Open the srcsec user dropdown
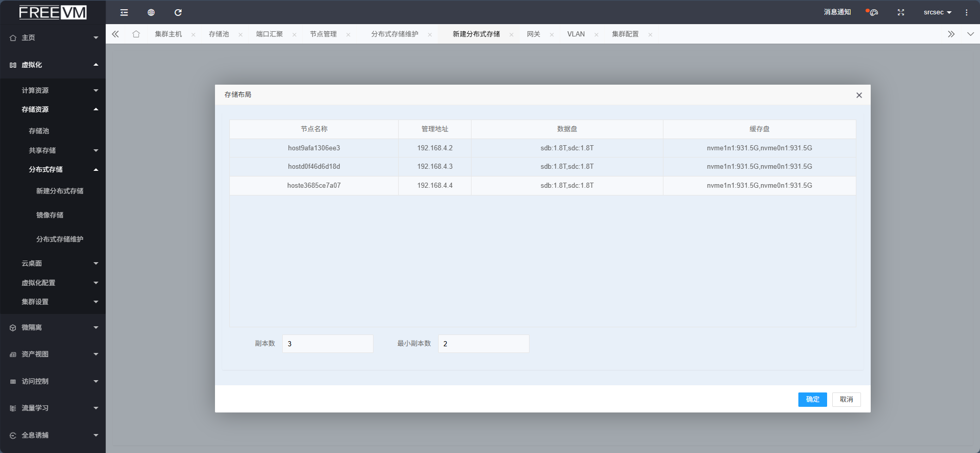This screenshot has width=980, height=453. (x=937, y=12)
